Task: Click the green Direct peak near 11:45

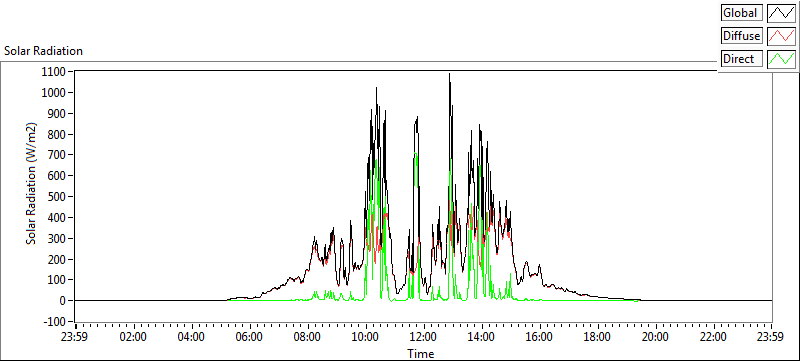Action: click(x=416, y=153)
